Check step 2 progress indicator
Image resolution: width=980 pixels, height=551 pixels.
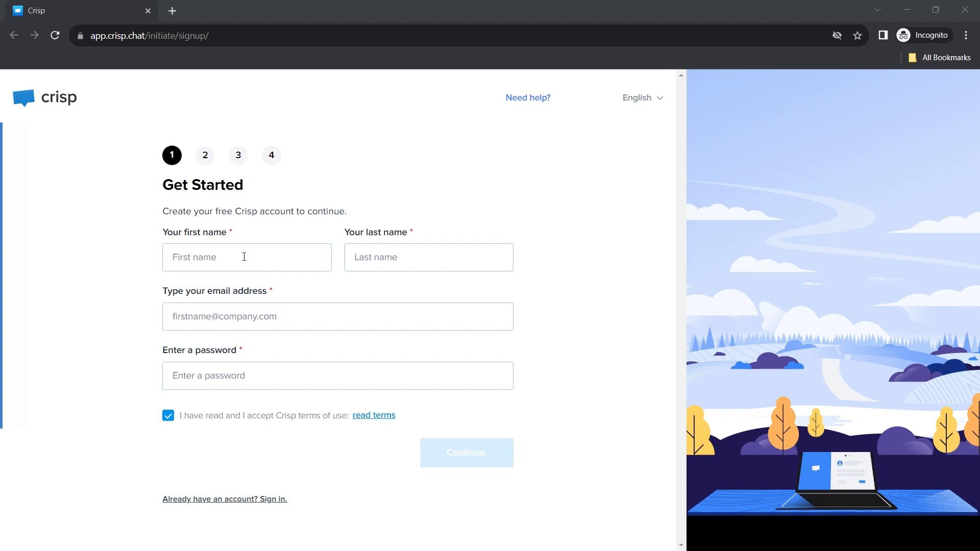205,155
